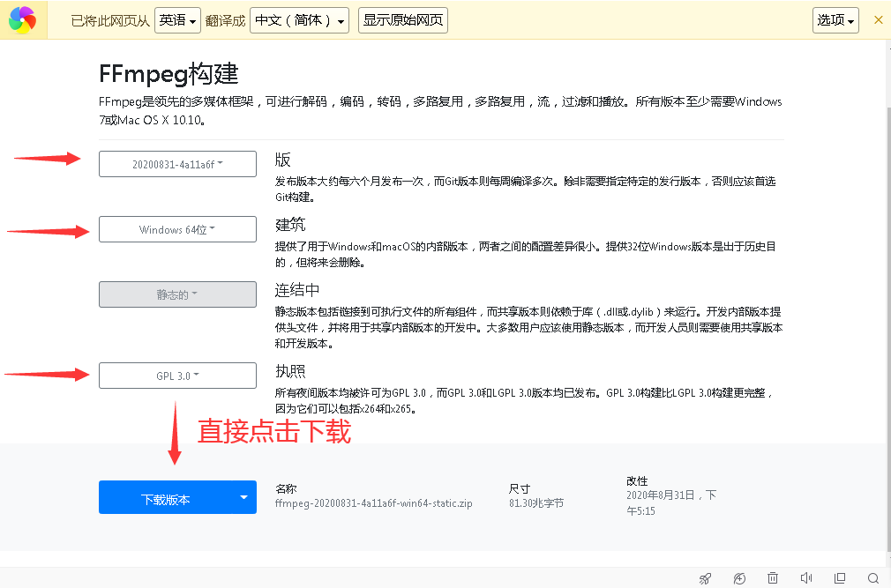Viewport: 891px width, 588px height.
Task: Open the 20200831-4a11a6f version dropdown
Action: coord(178,164)
